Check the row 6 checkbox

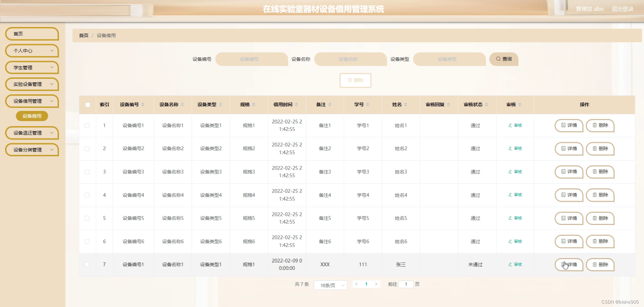[x=87, y=241]
